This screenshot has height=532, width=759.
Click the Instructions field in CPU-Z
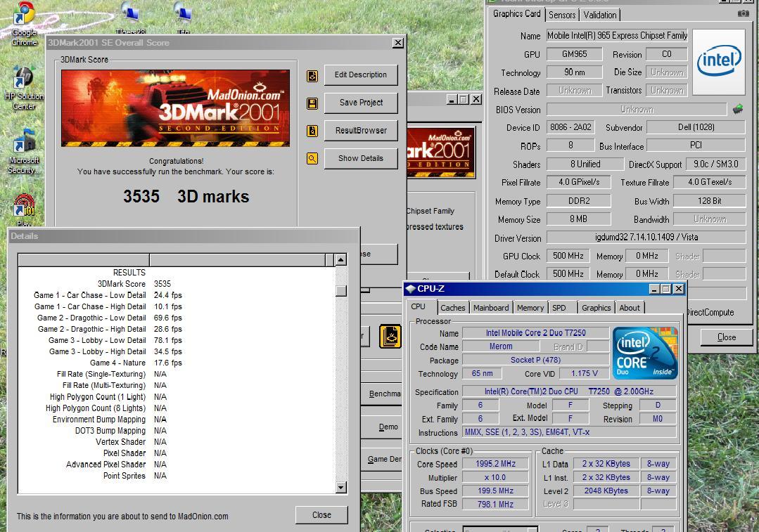click(x=569, y=432)
